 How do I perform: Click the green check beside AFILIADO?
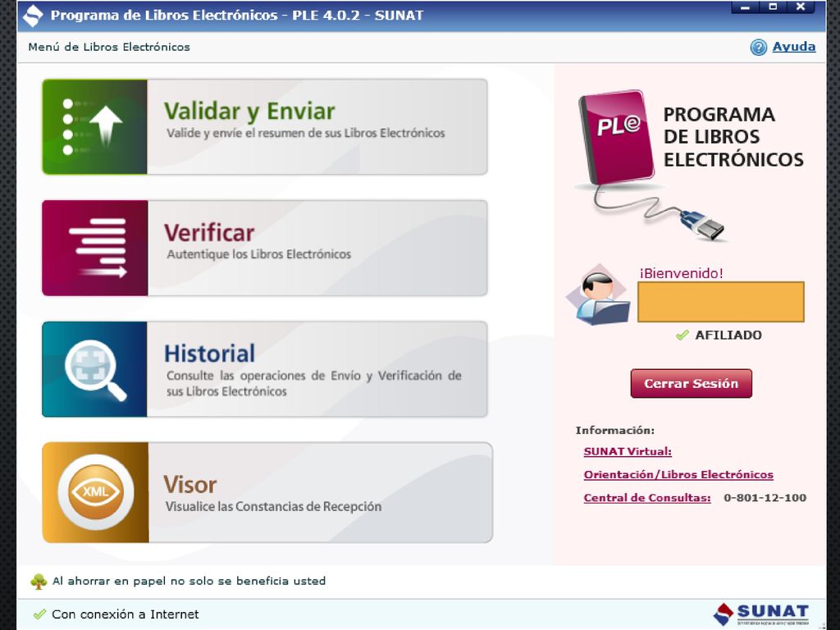[682, 336]
